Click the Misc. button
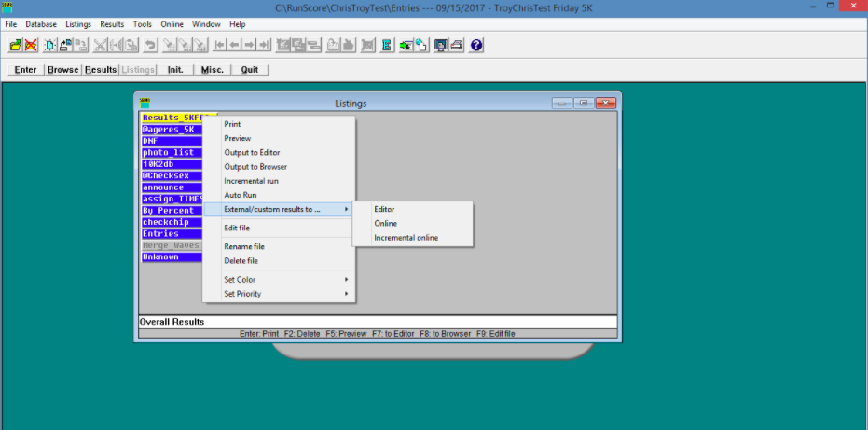Screen dimensions: 868x430 coord(212,69)
